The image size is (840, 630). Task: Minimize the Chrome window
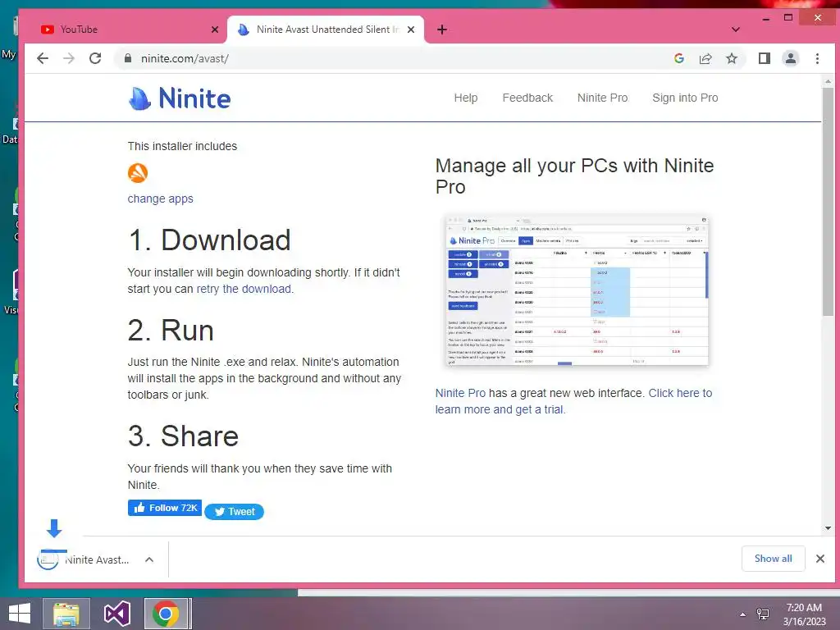[766, 18]
